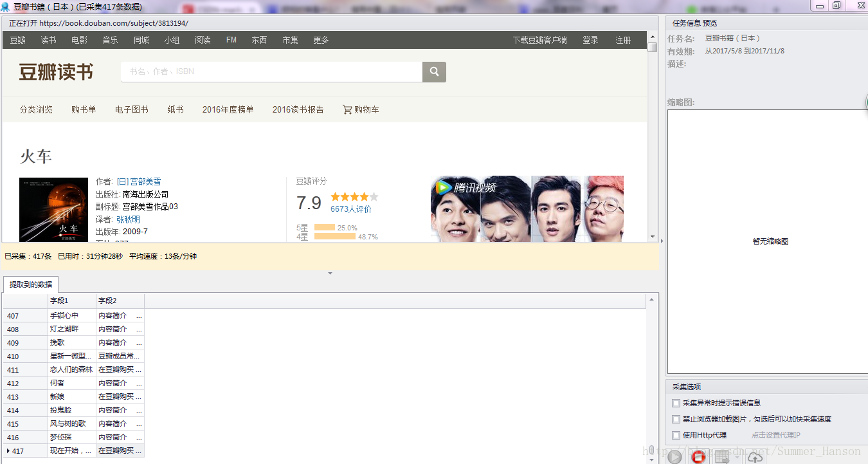Click the 火车 book title heading
The width and height of the screenshot is (868, 464).
click(35, 156)
